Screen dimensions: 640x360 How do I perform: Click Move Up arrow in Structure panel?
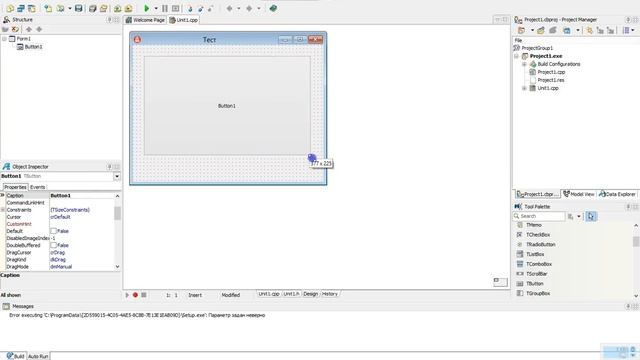[29, 29]
